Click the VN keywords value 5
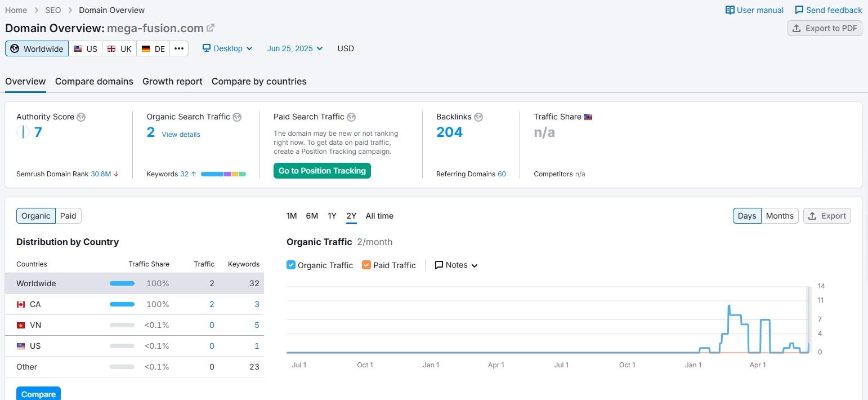Viewport: 868px width, 400px height. coord(257,325)
